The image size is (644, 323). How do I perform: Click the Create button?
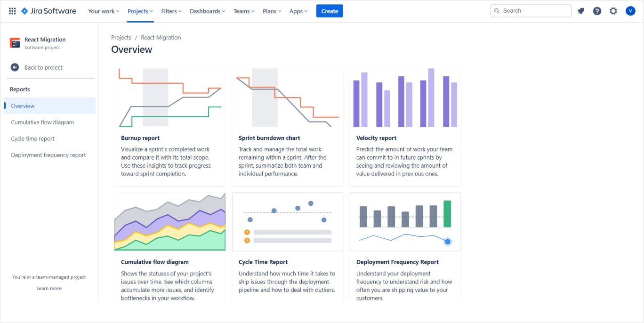point(330,11)
